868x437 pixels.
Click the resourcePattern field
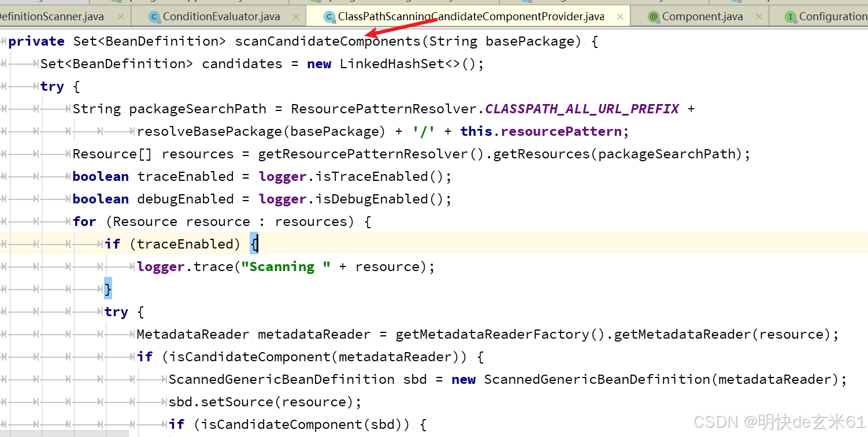point(561,131)
